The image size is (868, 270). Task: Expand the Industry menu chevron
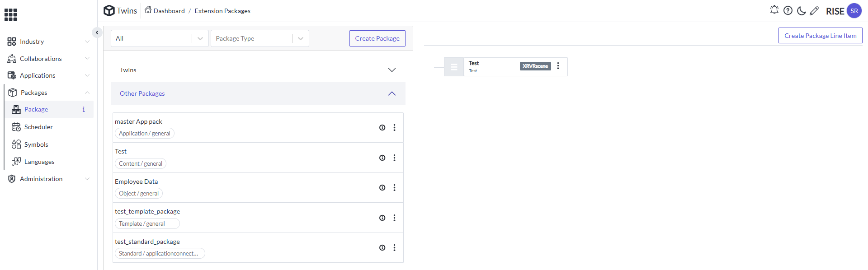click(x=87, y=42)
